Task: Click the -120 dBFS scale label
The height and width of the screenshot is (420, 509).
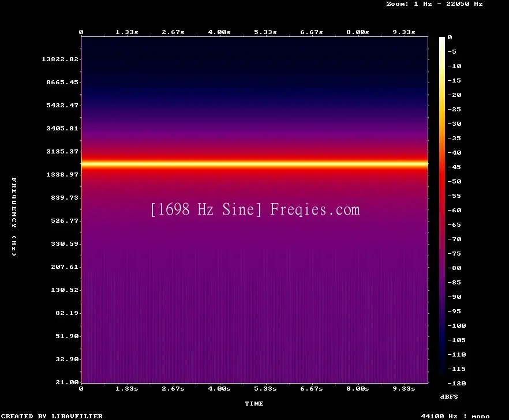Action: [456, 383]
